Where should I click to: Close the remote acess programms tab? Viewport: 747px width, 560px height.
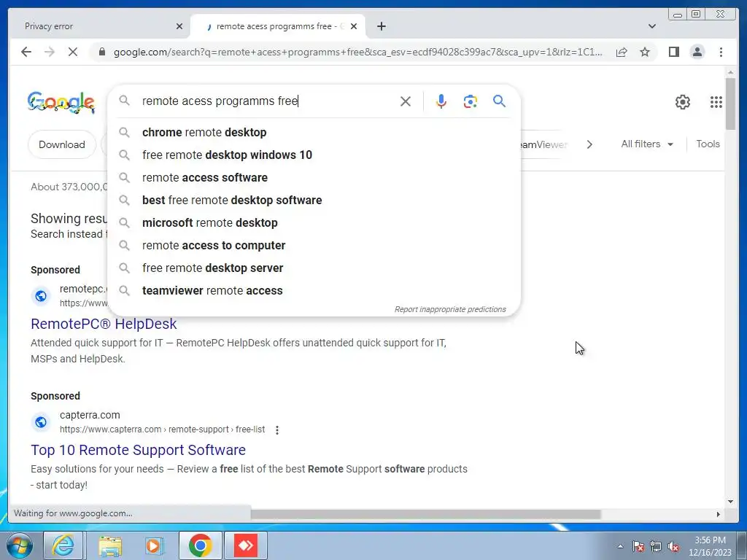click(x=354, y=26)
